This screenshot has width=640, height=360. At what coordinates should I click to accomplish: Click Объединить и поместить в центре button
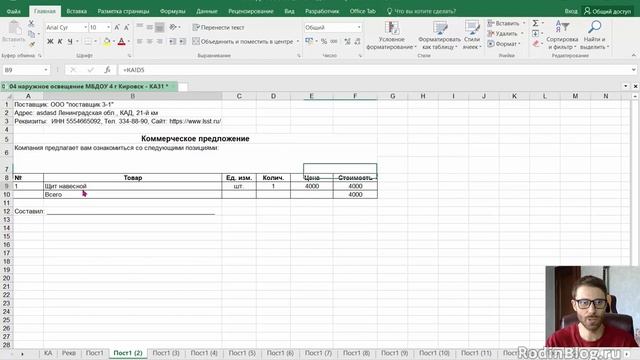tap(243, 41)
